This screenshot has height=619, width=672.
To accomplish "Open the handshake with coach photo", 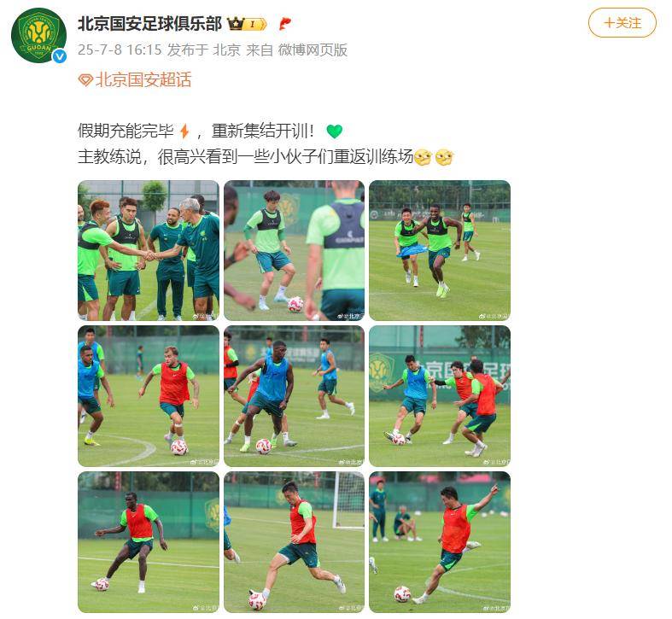I will click(149, 250).
